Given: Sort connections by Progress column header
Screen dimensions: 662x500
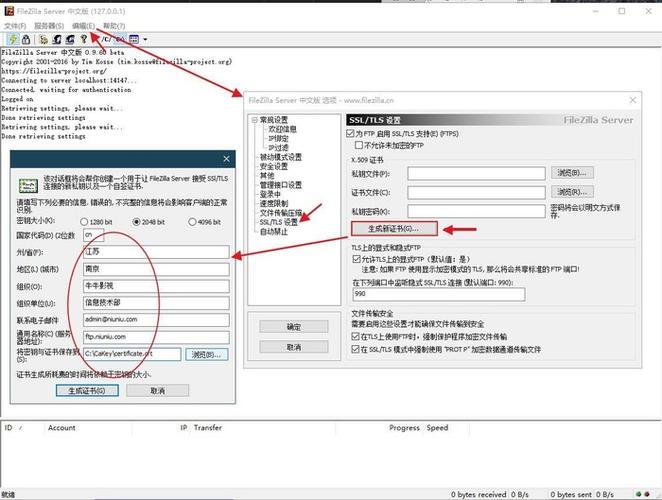Looking at the screenshot, I should pos(404,428).
